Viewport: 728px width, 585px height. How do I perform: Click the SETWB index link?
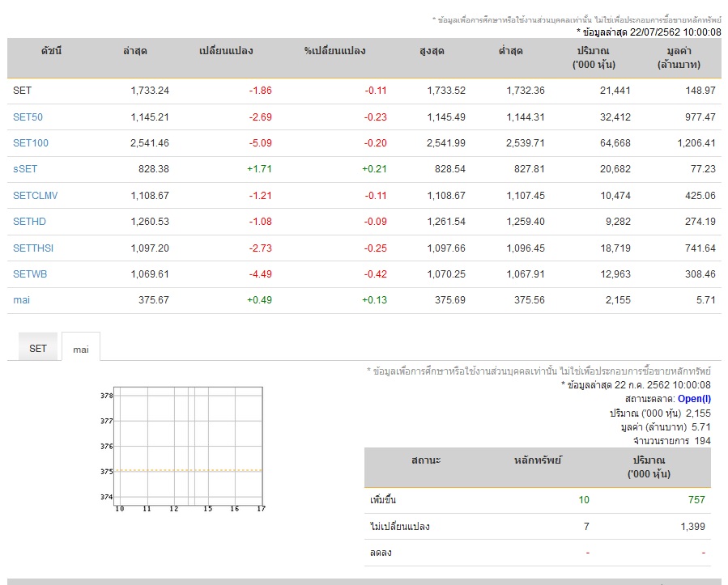30,274
